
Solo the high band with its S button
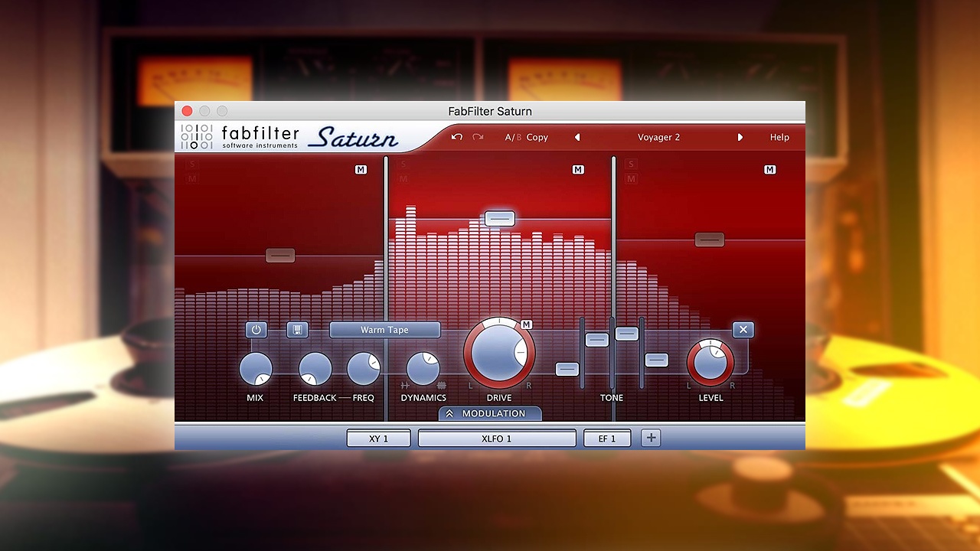(631, 164)
